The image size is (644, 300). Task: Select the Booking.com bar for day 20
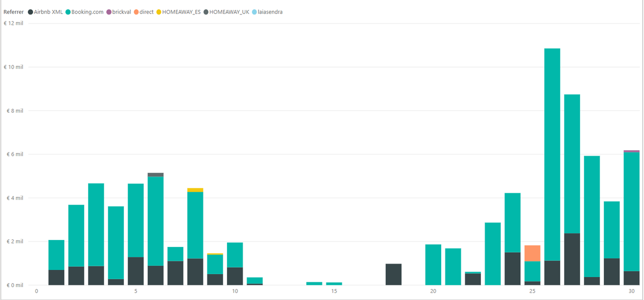click(433, 265)
